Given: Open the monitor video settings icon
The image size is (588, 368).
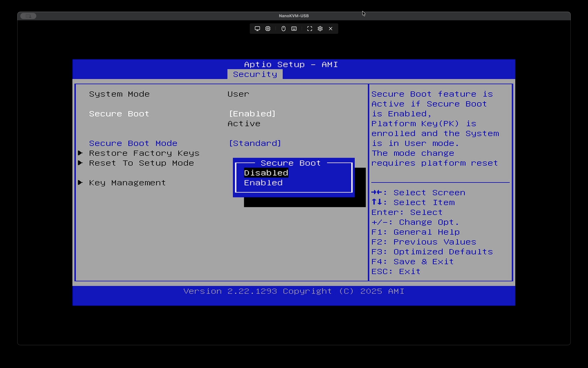Looking at the screenshot, I should click(257, 29).
